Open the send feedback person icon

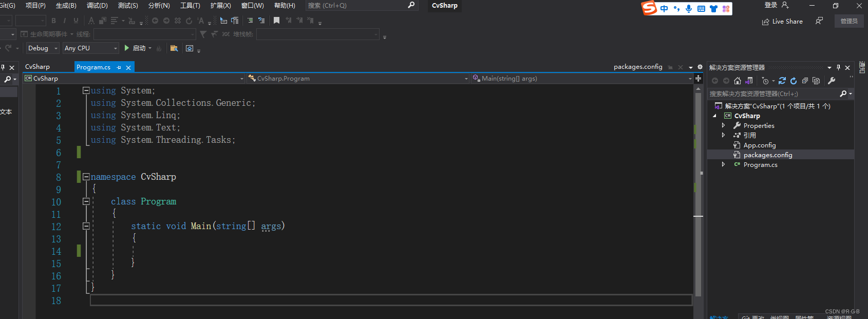[819, 21]
